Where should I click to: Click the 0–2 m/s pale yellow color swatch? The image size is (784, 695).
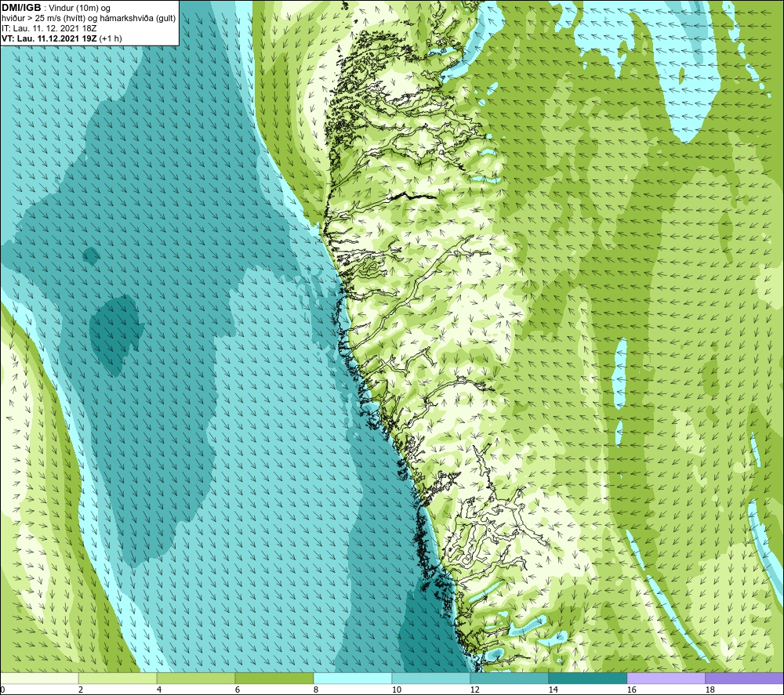click(39, 679)
